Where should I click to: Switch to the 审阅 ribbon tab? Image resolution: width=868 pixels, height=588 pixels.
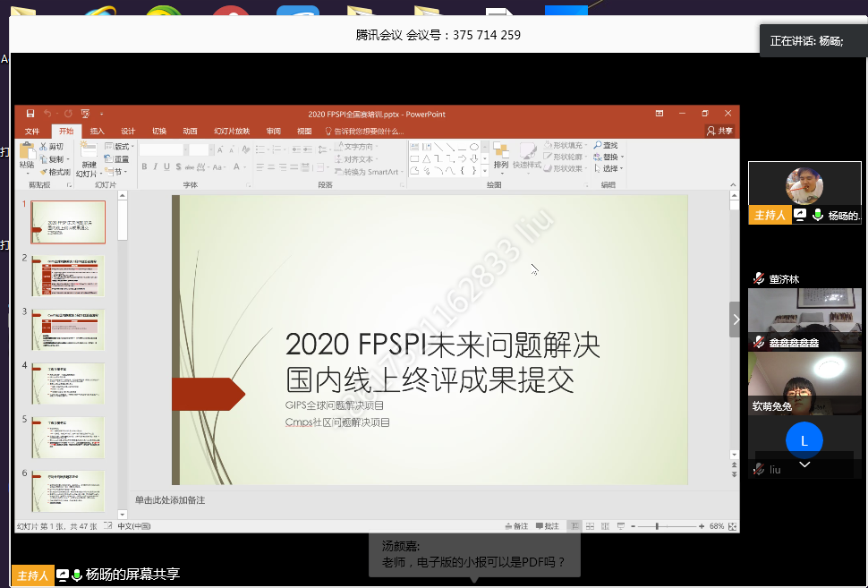[273, 132]
